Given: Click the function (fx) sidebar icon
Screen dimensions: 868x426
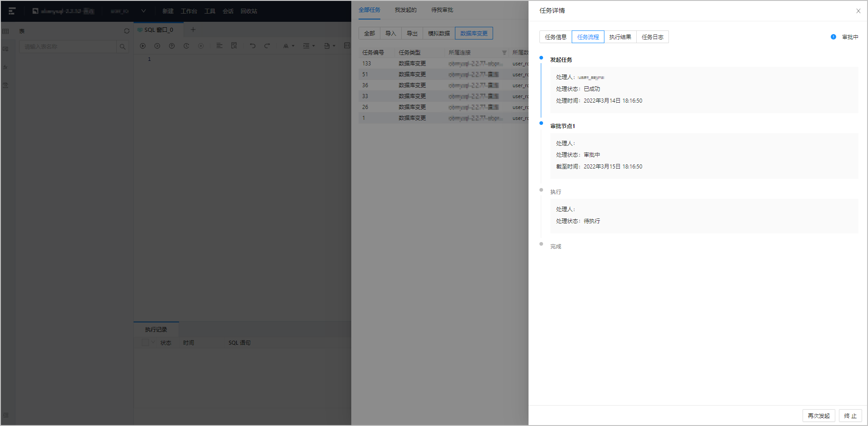Looking at the screenshot, I should (x=6, y=67).
